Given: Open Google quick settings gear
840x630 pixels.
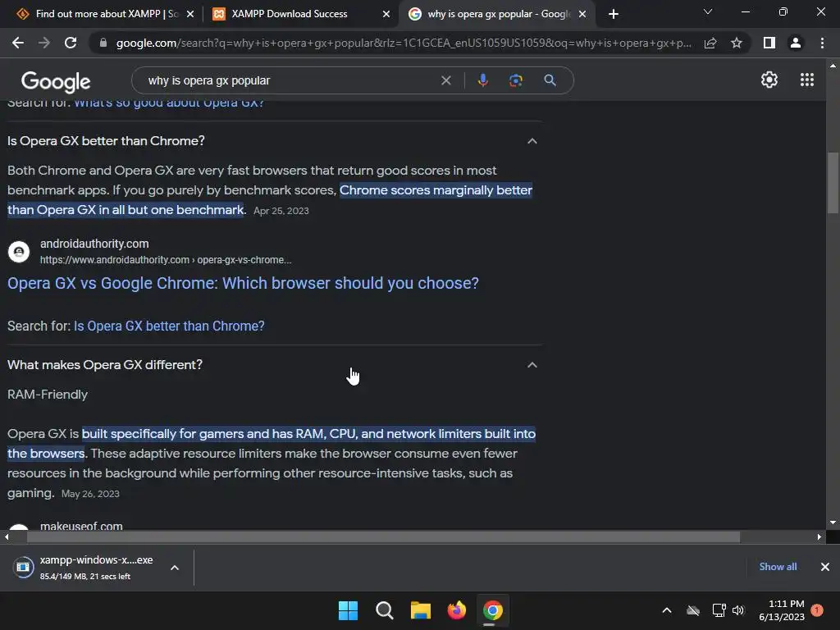Looking at the screenshot, I should (x=769, y=80).
